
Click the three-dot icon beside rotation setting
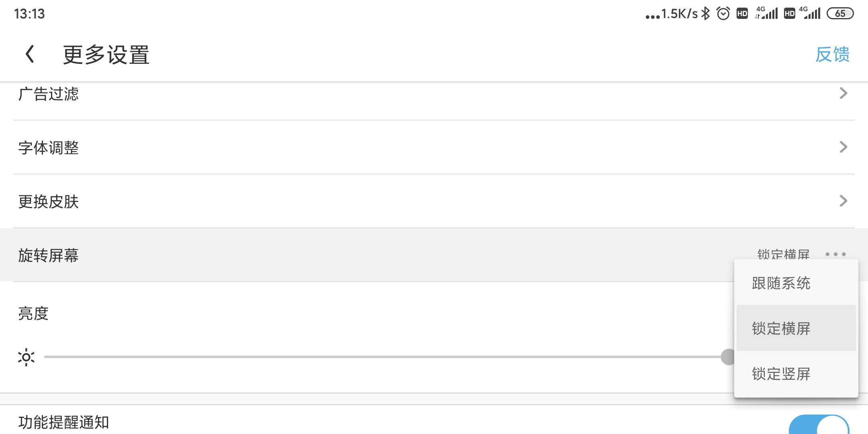point(835,254)
